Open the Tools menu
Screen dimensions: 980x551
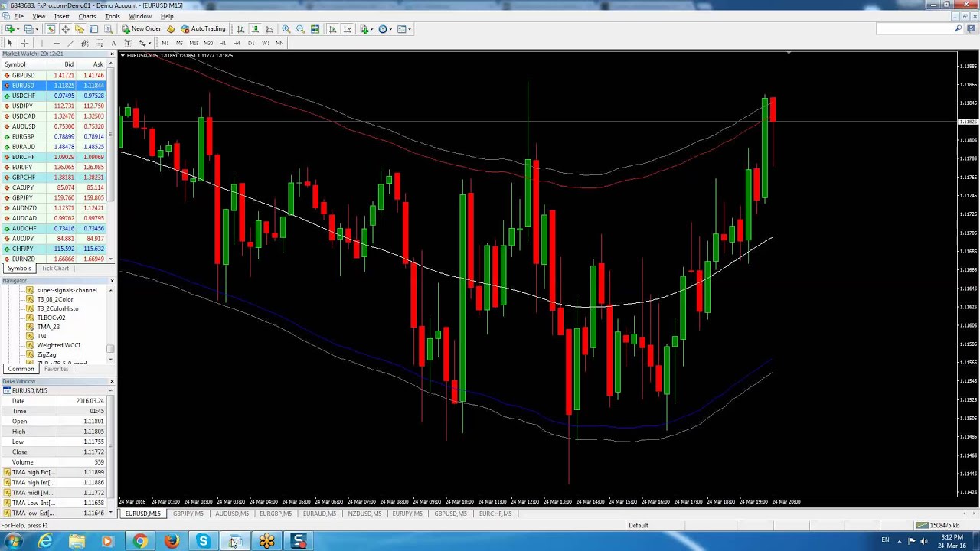point(112,16)
